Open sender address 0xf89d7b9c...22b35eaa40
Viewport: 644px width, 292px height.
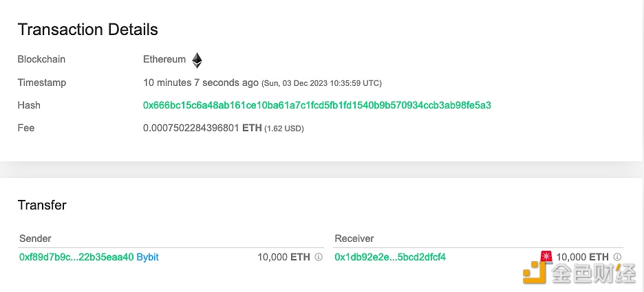pyautogui.click(x=76, y=257)
